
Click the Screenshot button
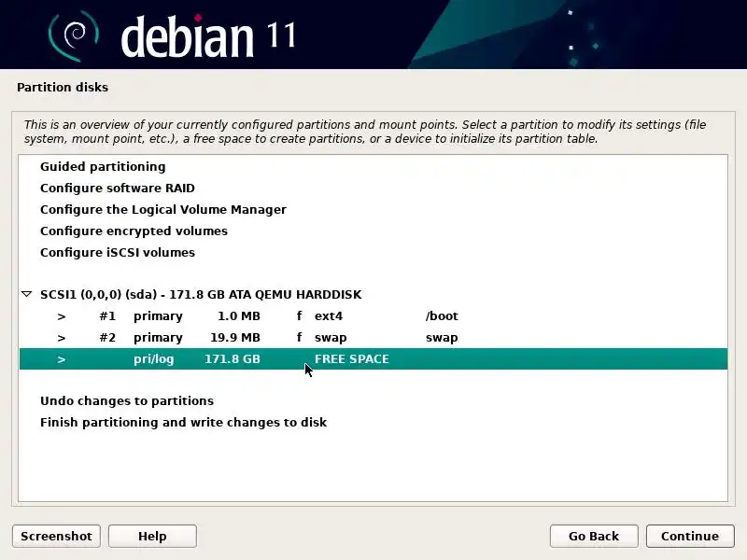coord(56,536)
